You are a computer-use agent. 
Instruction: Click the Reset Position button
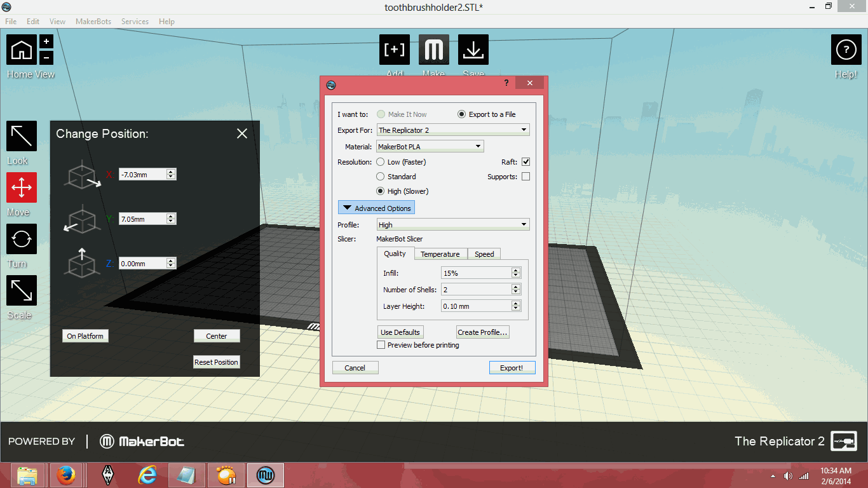tap(217, 362)
